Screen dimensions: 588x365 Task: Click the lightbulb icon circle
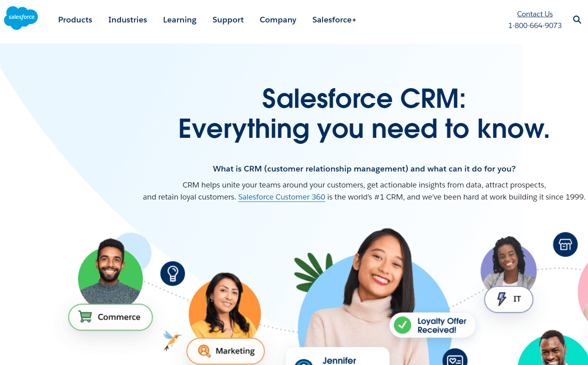coord(173,274)
